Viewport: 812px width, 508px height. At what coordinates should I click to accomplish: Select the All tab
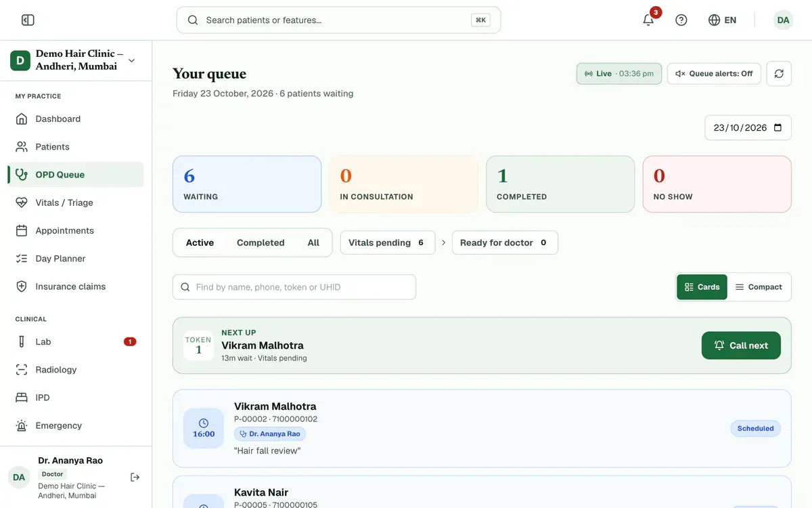pyautogui.click(x=313, y=242)
